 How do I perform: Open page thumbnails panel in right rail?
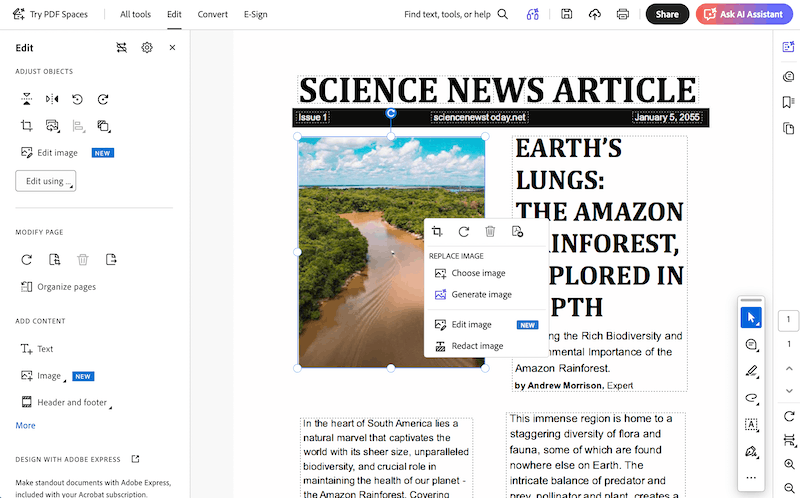(x=788, y=128)
